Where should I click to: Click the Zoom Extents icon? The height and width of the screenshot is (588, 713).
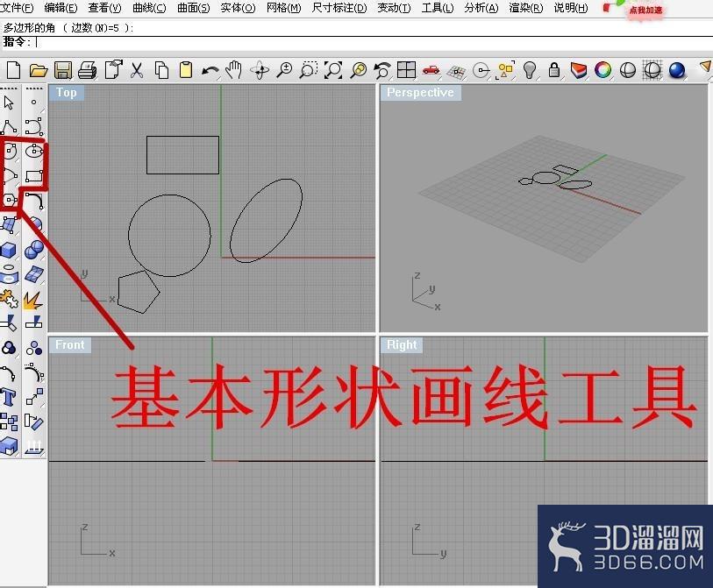(x=333, y=70)
